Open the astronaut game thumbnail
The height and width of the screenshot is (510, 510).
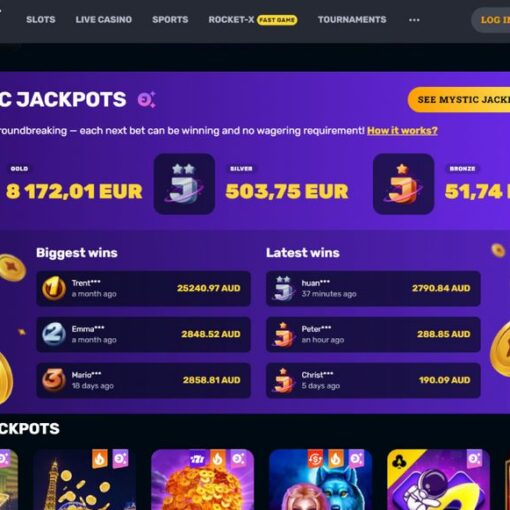[438, 479]
